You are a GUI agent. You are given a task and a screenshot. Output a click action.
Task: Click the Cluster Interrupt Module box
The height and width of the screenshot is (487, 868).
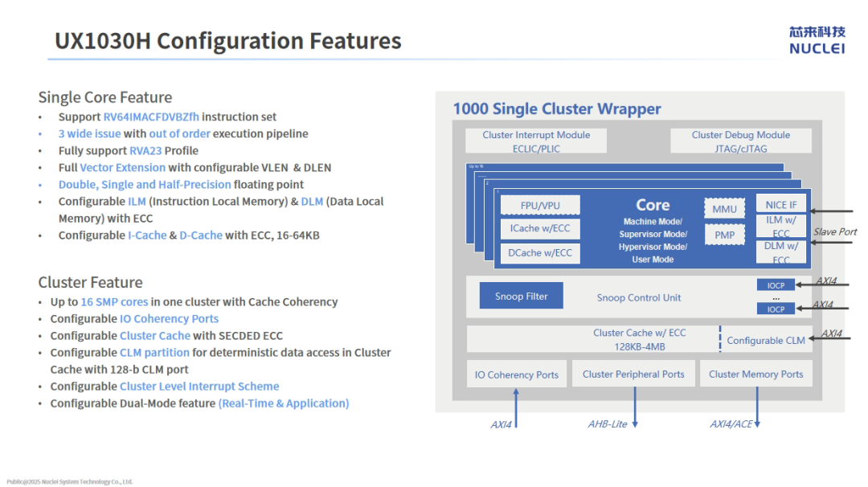535,141
